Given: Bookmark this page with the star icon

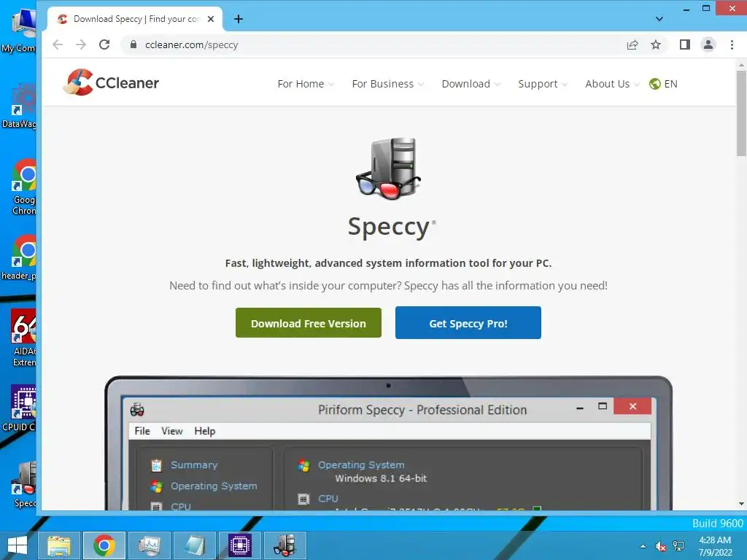Looking at the screenshot, I should pyautogui.click(x=656, y=44).
